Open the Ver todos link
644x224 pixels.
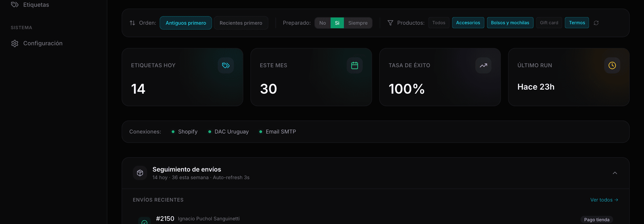(x=604, y=200)
